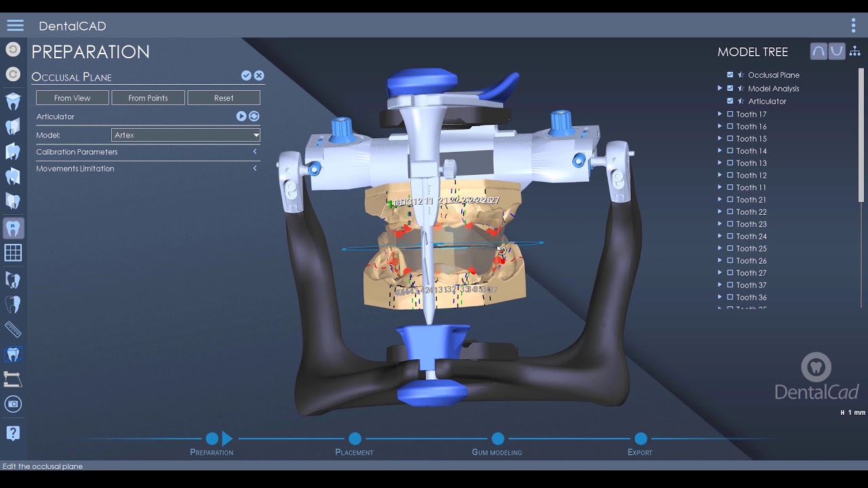Open the grid tool in sidebar

tap(13, 253)
